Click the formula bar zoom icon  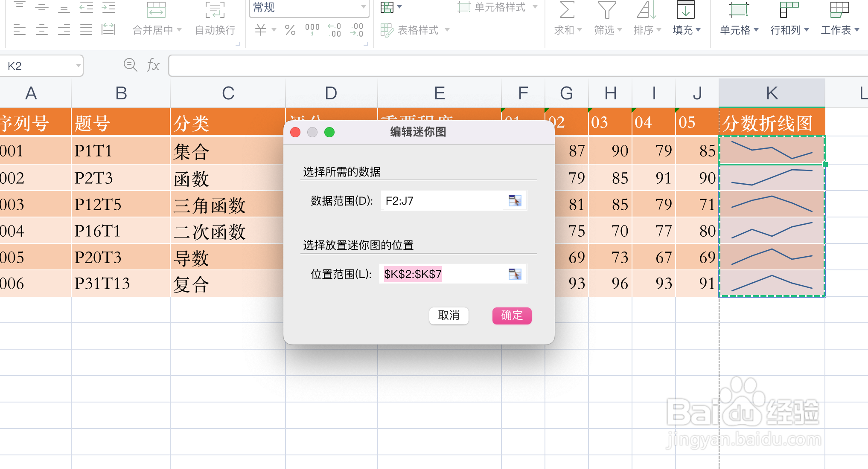click(130, 65)
